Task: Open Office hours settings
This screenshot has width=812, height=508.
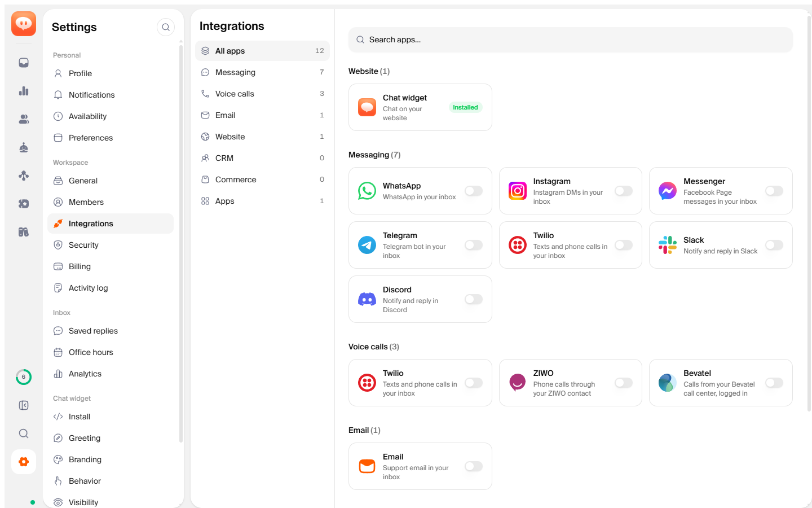Action: 111,352
